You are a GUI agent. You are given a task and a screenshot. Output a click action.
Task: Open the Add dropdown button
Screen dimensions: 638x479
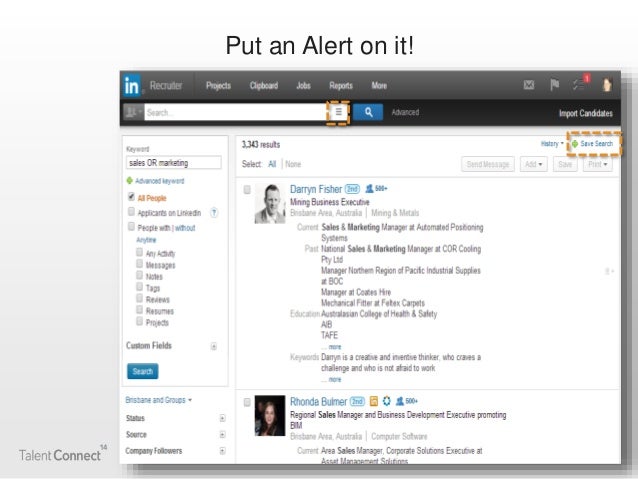[x=533, y=164]
